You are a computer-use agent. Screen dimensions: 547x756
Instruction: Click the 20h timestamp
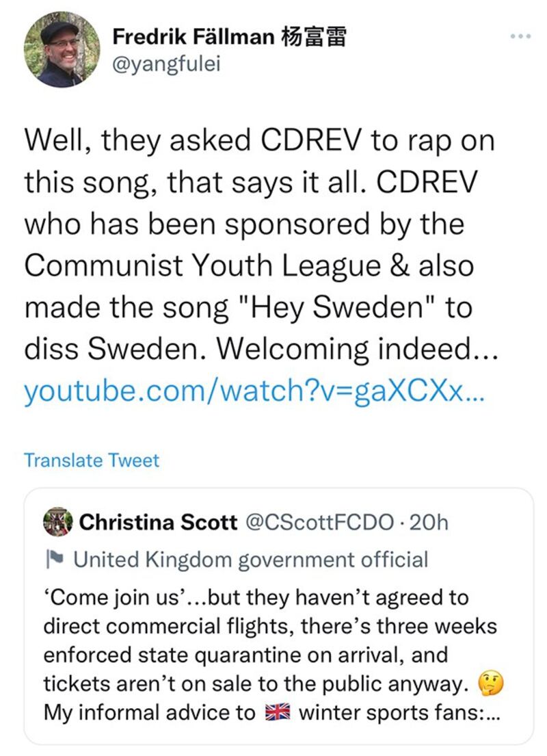pyautogui.click(x=431, y=523)
